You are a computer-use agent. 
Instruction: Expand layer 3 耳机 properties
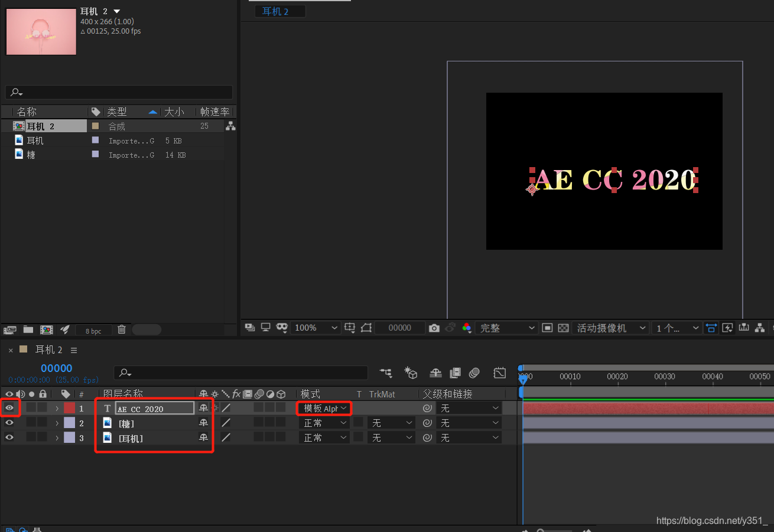click(x=57, y=438)
